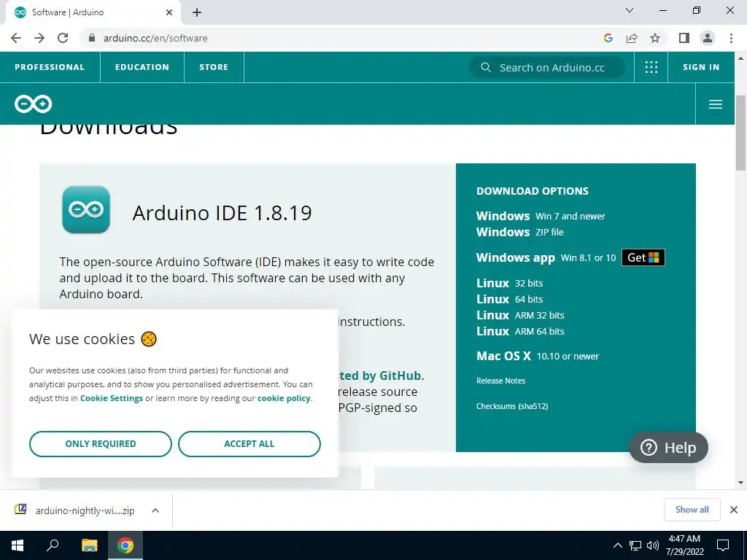Click the Arduino IDE 1.8.19 app icon
Viewport: 747px width, 560px height.
pos(86,209)
